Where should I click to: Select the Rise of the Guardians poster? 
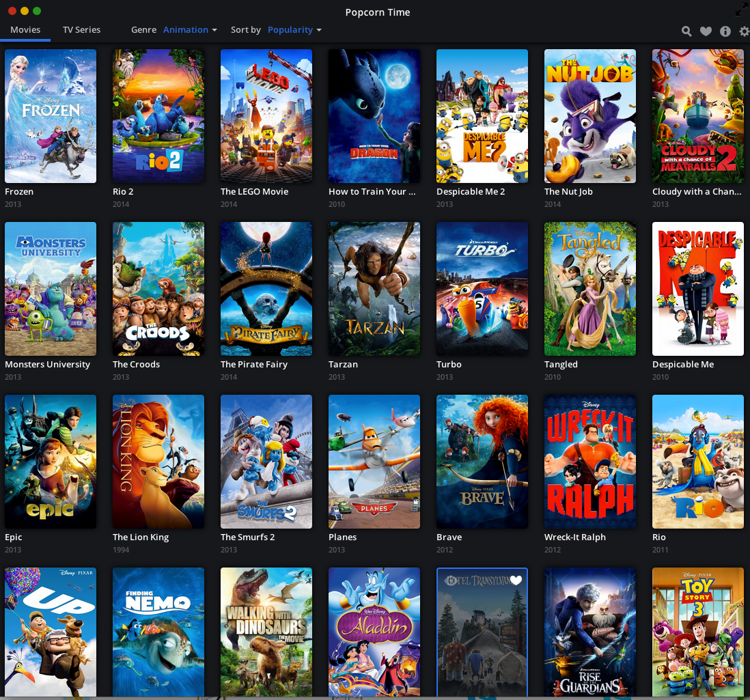pos(590,632)
